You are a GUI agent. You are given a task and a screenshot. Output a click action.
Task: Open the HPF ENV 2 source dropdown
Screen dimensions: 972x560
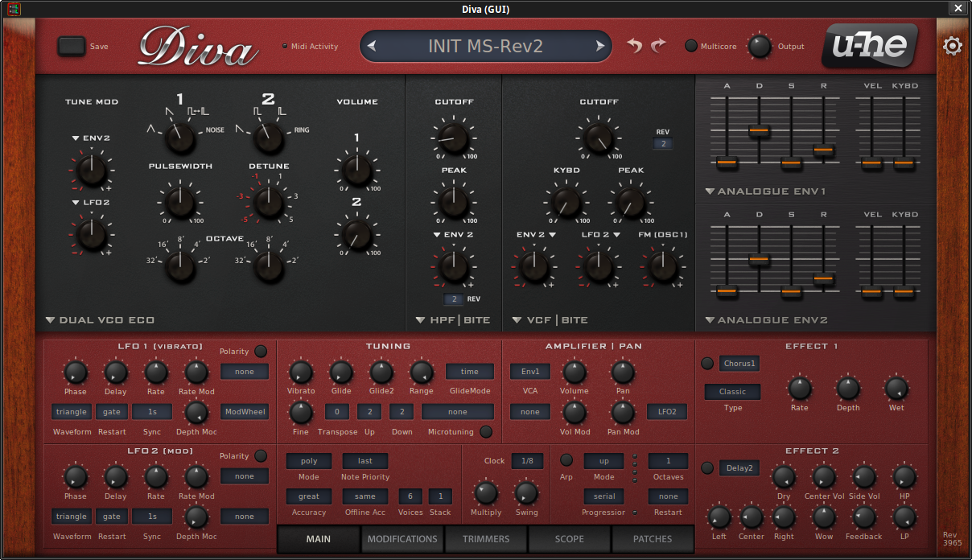(453, 235)
